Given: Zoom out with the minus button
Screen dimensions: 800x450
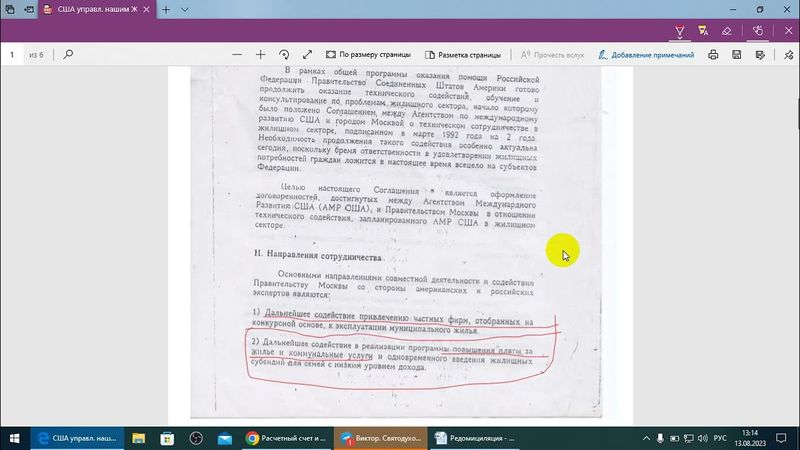Looking at the screenshot, I should pyautogui.click(x=237, y=55).
